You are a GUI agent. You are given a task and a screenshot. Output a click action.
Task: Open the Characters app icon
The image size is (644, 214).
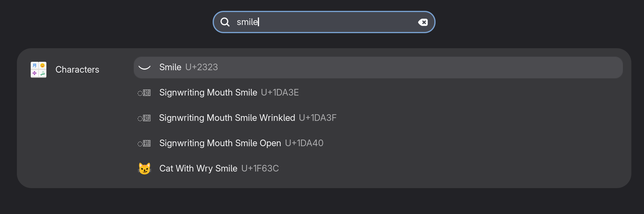[x=39, y=70]
